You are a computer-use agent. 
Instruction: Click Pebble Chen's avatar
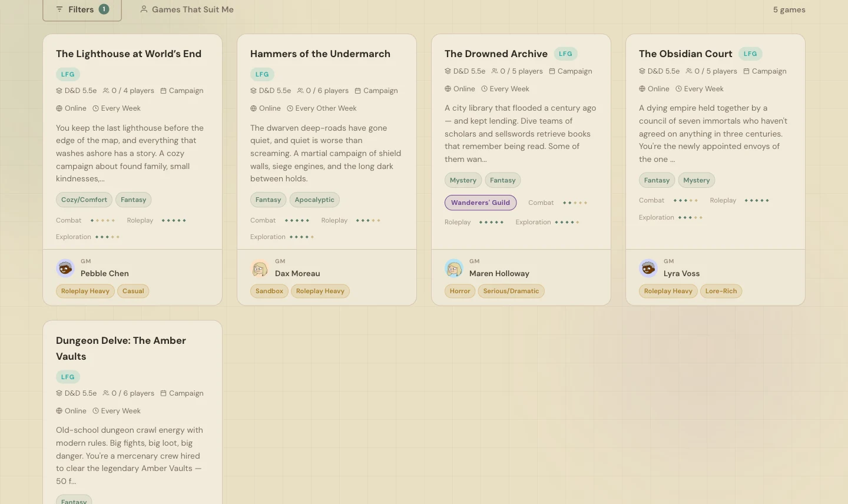[65, 268]
